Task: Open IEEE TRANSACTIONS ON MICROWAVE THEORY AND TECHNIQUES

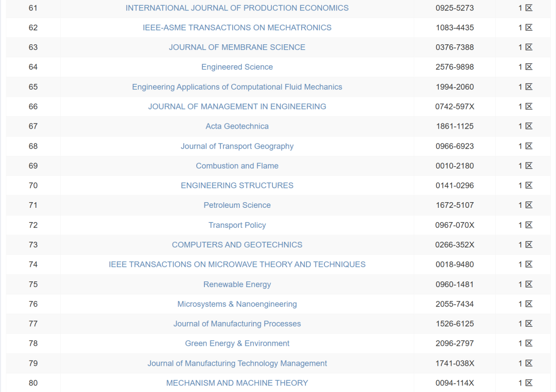Action: pyautogui.click(x=237, y=264)
